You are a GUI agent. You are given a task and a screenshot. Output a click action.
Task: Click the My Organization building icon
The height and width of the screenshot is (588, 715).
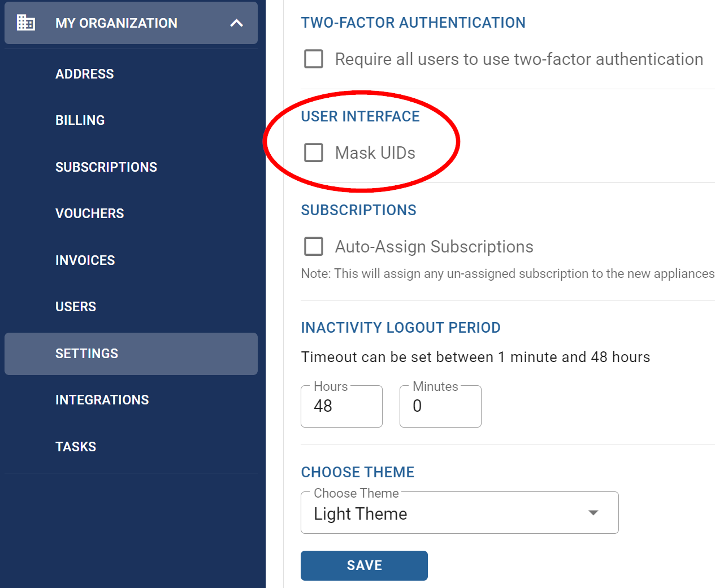pos(26,23)
